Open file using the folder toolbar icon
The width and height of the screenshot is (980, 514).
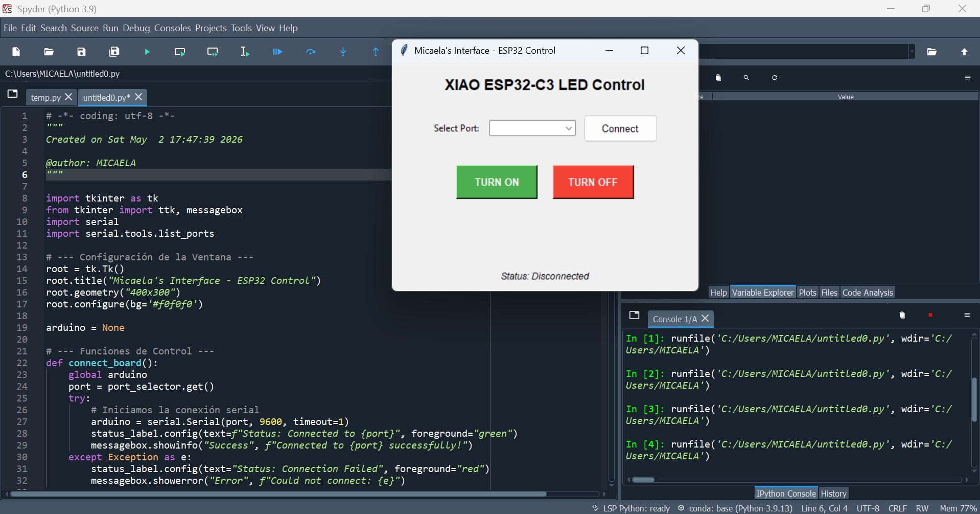tap(49, 52)
